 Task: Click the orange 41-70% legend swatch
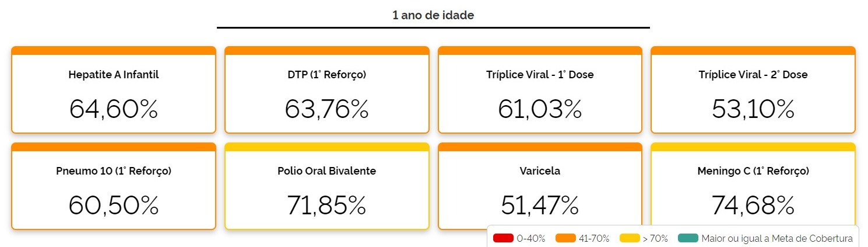566,238
